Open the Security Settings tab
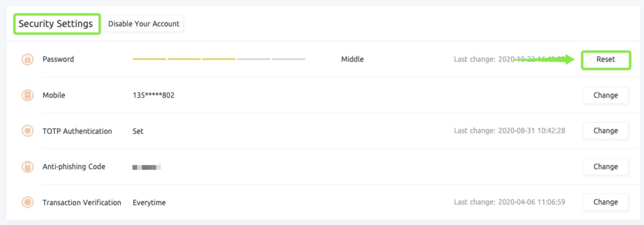Image resolution: width=644 pixels, height=225 pixels. (56, 24)
